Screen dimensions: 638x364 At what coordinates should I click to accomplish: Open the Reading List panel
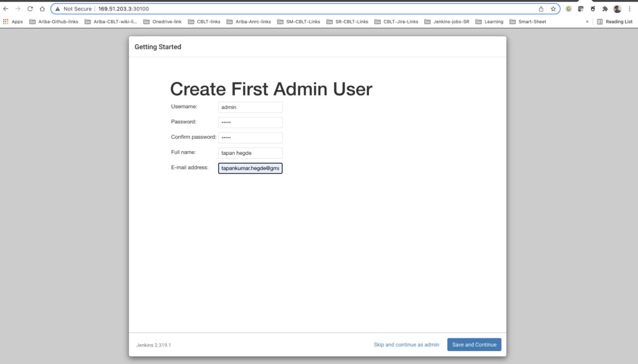tap(614, 21)
